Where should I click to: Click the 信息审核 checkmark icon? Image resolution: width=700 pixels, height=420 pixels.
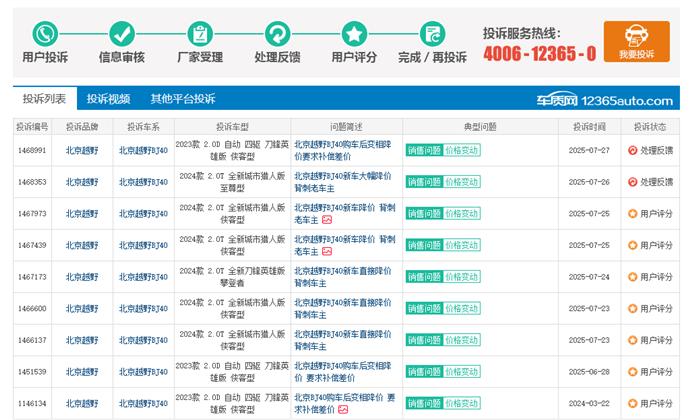(x=122, y=34)
